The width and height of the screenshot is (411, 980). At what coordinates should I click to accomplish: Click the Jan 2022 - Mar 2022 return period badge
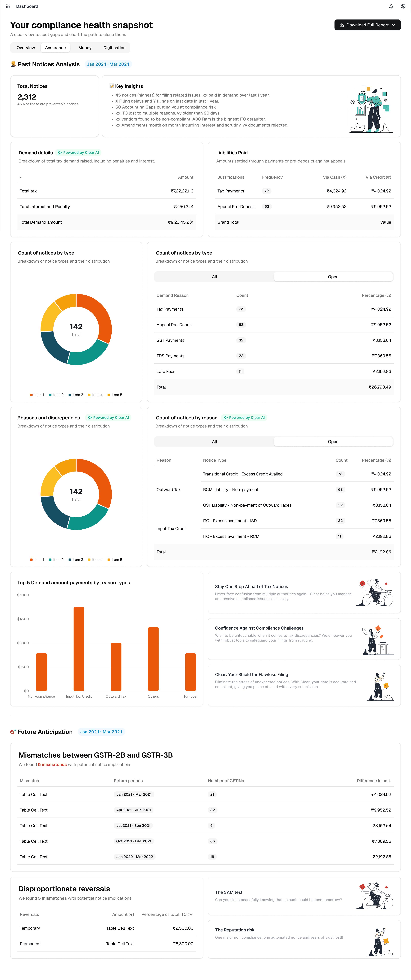135,857
